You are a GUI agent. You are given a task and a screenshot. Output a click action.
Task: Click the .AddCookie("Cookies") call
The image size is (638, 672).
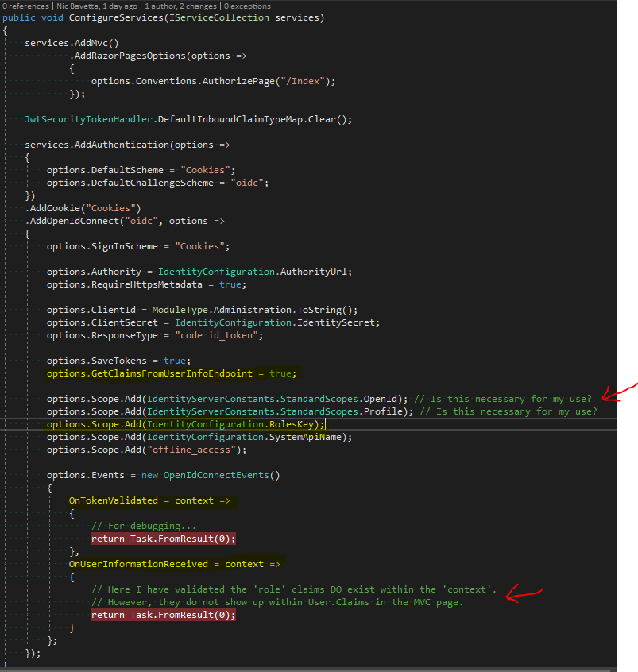pyautogui.click(x=83, y=208)
